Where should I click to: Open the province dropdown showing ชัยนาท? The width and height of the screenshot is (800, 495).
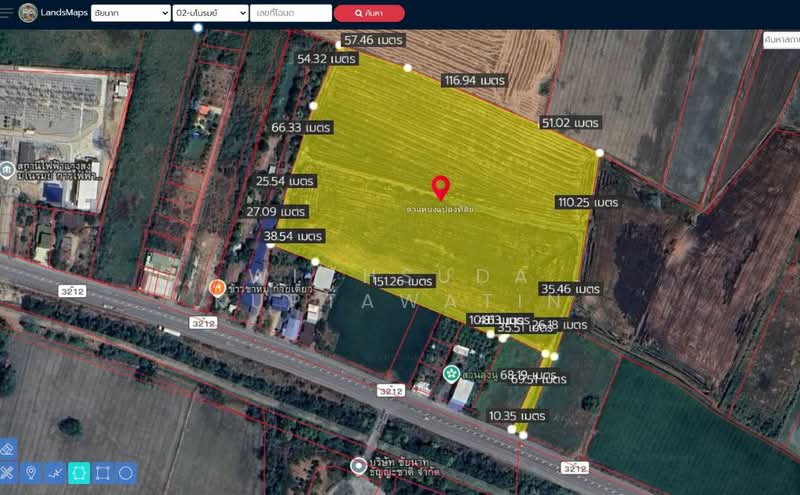coord(130,13)
